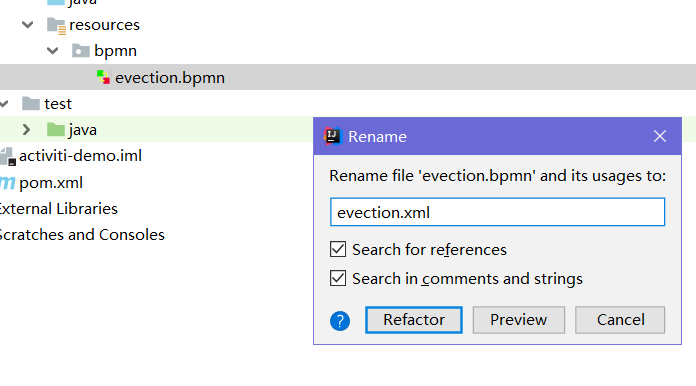
Task: Click the new file name input field
Action: [497, 212]
